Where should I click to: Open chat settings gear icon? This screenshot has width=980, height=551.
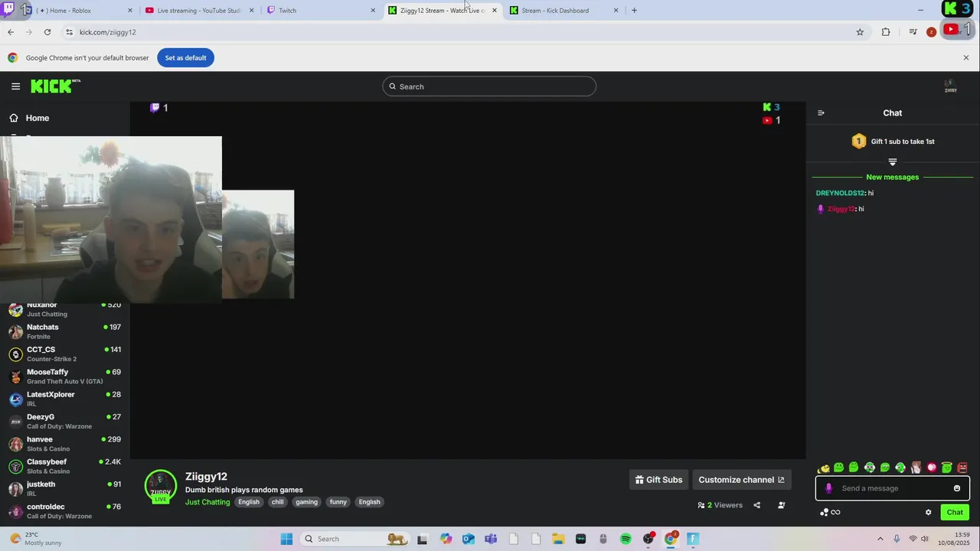(x=929, y=513)
